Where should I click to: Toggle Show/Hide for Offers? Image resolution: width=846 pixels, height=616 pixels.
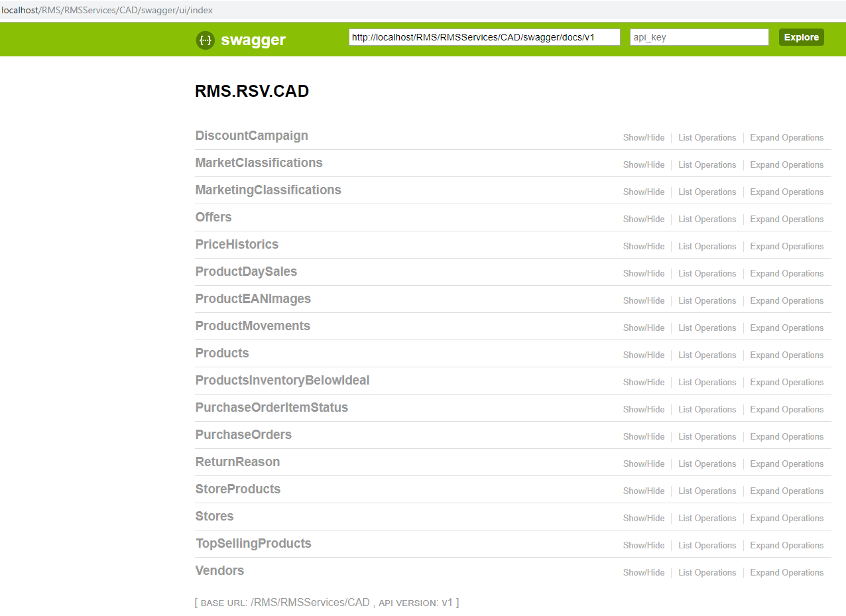(643, 219)
